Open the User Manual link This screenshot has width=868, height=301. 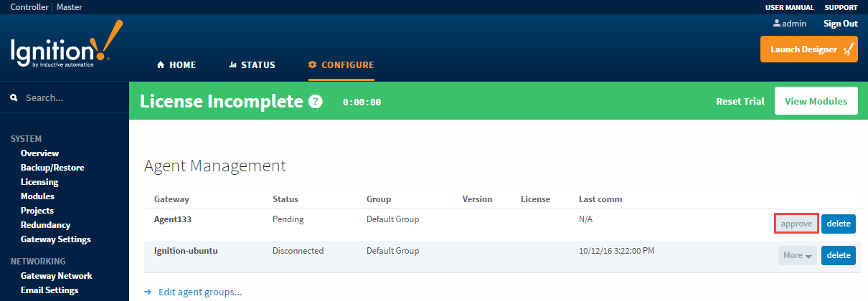[789, 7]
